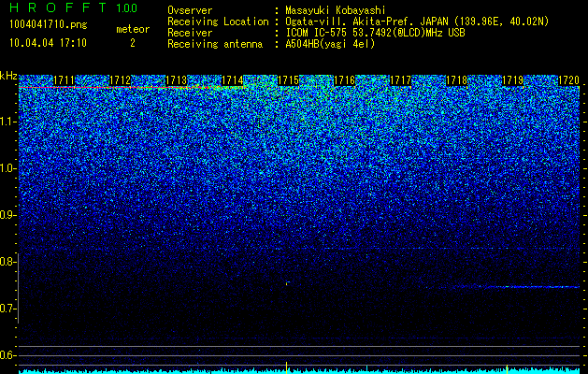588x374 pixels.
Task: Click the 'Receiving antenna' field label
Action: [x=215, y=44]
